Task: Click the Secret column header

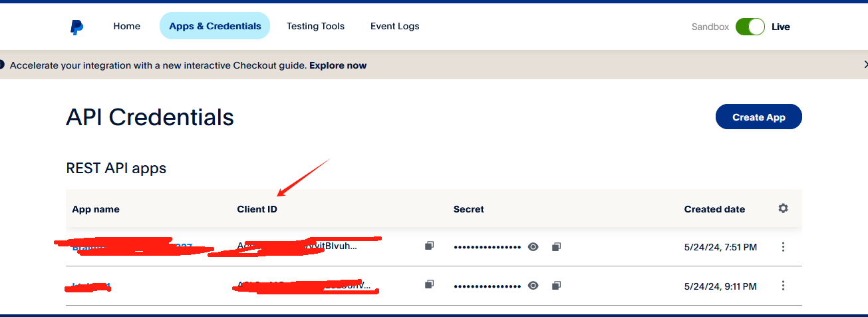Action: click(x=469, y=209)
